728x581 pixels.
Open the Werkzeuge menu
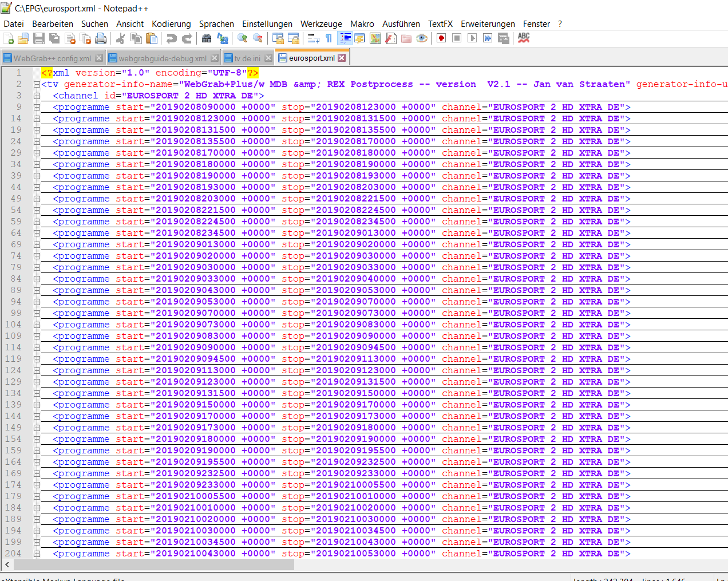pos(321,24)
